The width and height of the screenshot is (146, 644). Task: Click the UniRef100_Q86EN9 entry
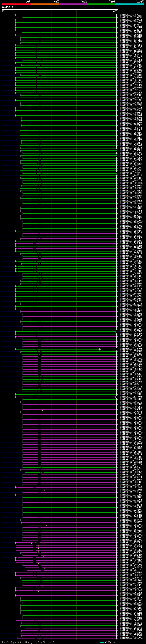coord(131,284)
